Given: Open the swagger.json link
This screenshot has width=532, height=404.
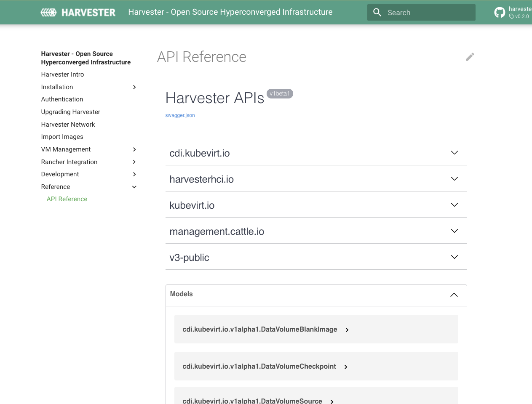Looking at the screenshot, I should [180, 115].
